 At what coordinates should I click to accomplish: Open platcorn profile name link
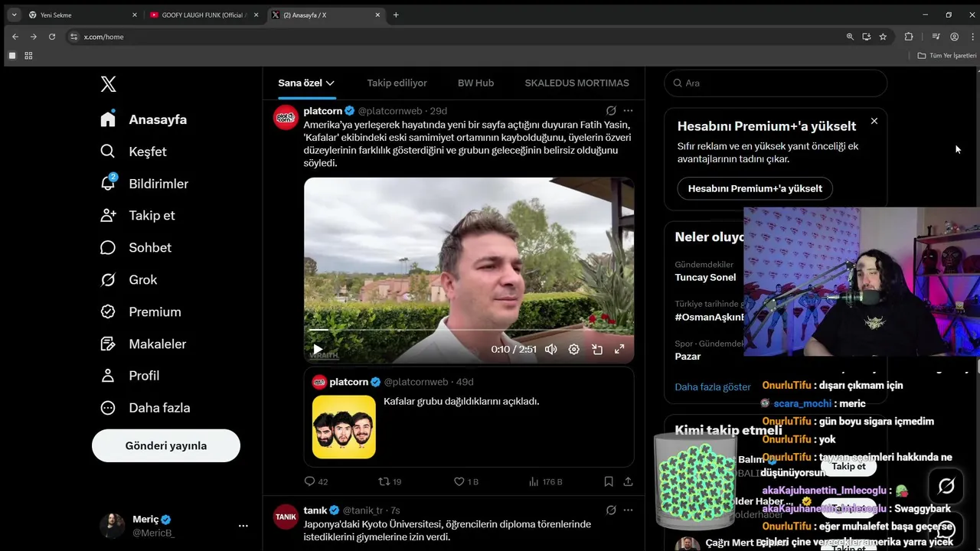pos(322,111)
